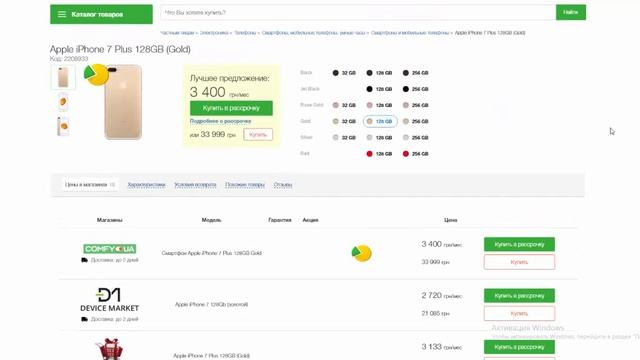The width and height of the screenshot is (640, 360).
Task: Click 'Смартфон Apple iPhone 7 Plus 128GB Gold' model
Action: (x=211, y=253)
